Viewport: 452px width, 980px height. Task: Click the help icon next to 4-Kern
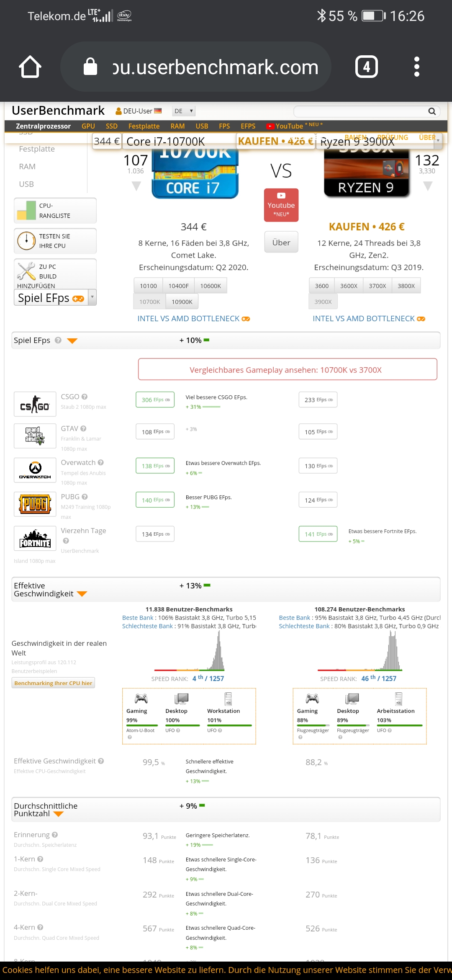pyautogui.click(x=40, y=927)
